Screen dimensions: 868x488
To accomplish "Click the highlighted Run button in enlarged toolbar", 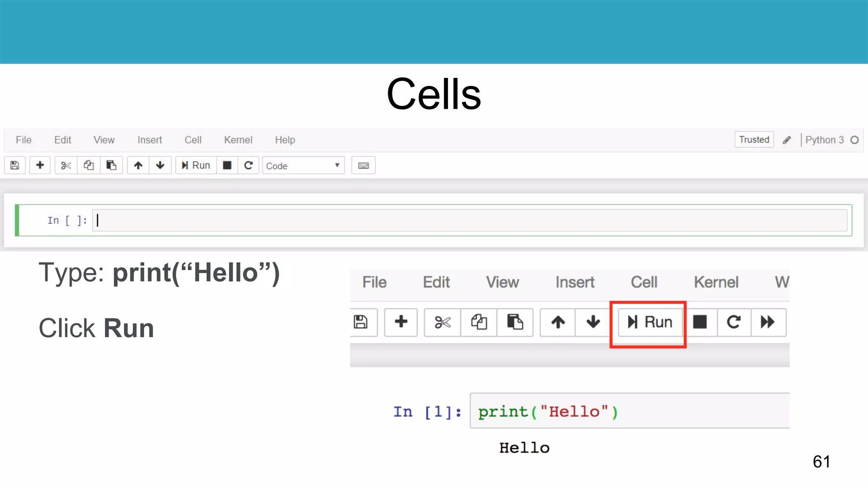I will click(x=650, y=322).
